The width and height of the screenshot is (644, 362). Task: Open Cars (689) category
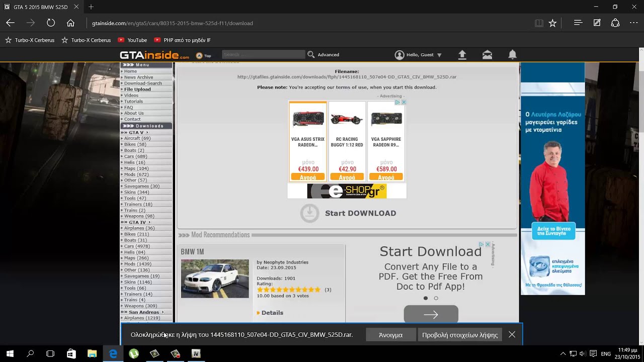coord(135,156)
